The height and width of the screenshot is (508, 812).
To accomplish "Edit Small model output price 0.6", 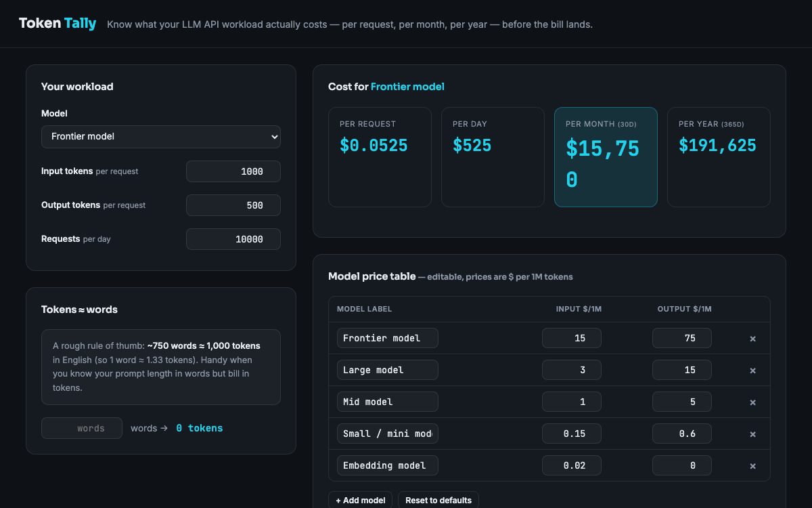I will (x=682, y=433).
